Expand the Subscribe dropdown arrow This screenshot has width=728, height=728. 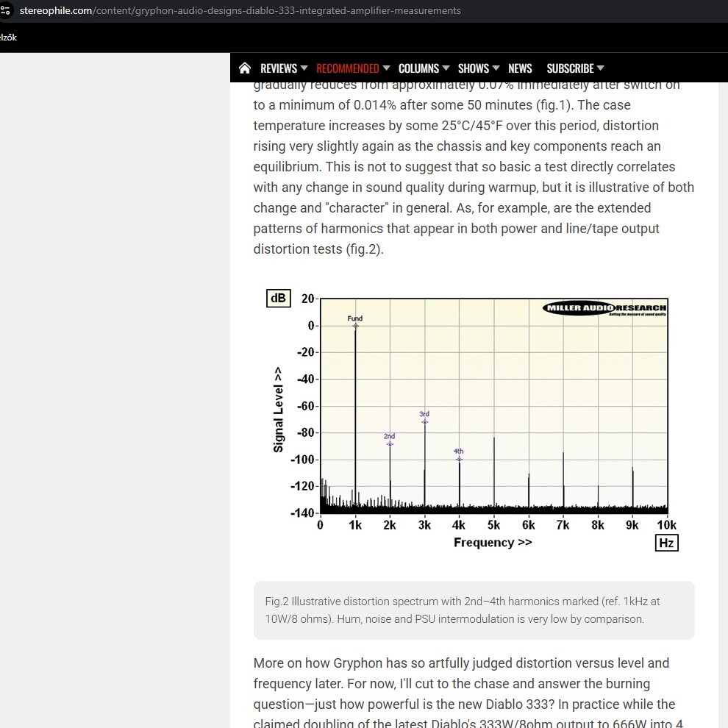click(600, 68)
